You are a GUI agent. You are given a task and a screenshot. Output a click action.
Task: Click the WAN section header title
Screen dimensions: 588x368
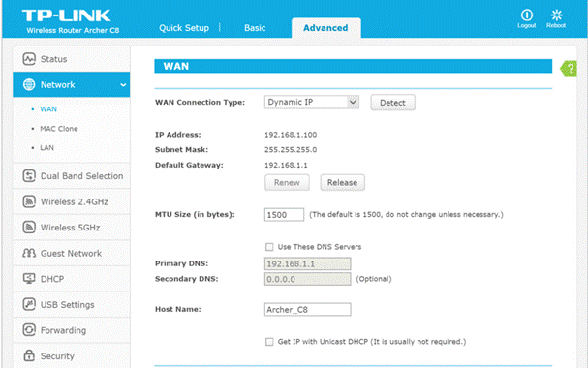pos(176,66)
